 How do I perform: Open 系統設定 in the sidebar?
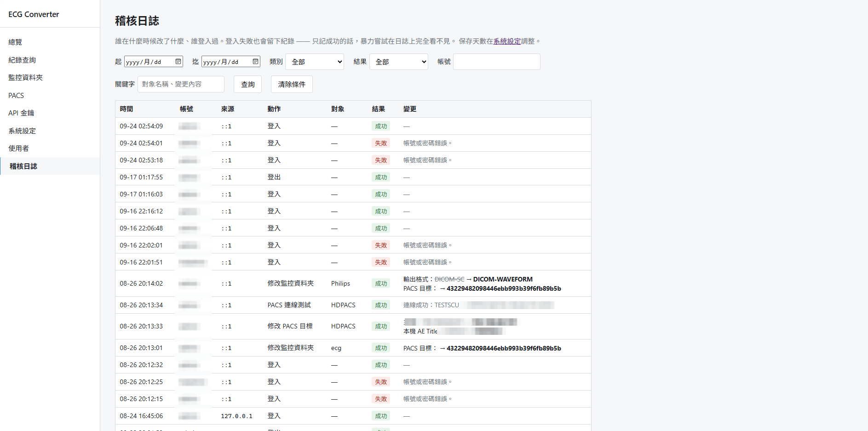50,131
